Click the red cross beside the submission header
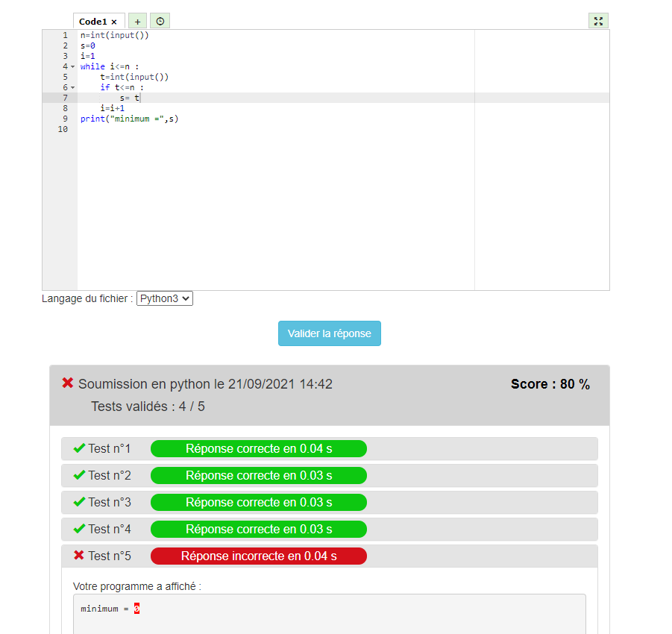 pos(67,383)
